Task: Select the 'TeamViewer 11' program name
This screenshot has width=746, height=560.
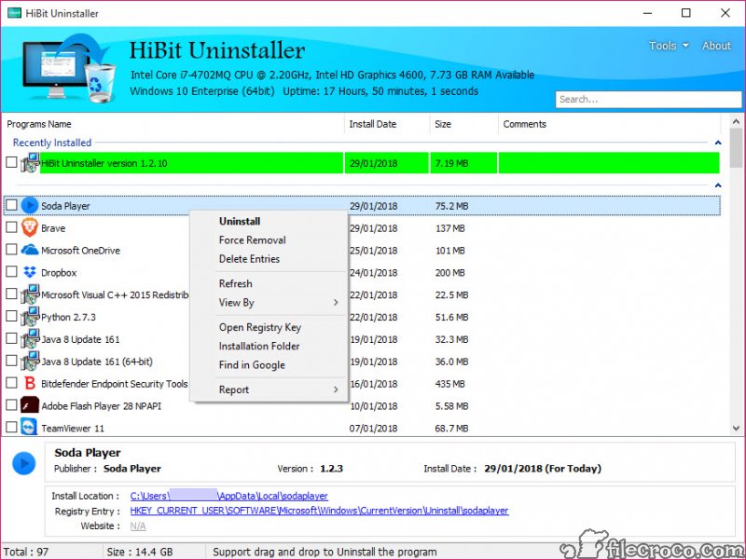Action: pos(73,429)
